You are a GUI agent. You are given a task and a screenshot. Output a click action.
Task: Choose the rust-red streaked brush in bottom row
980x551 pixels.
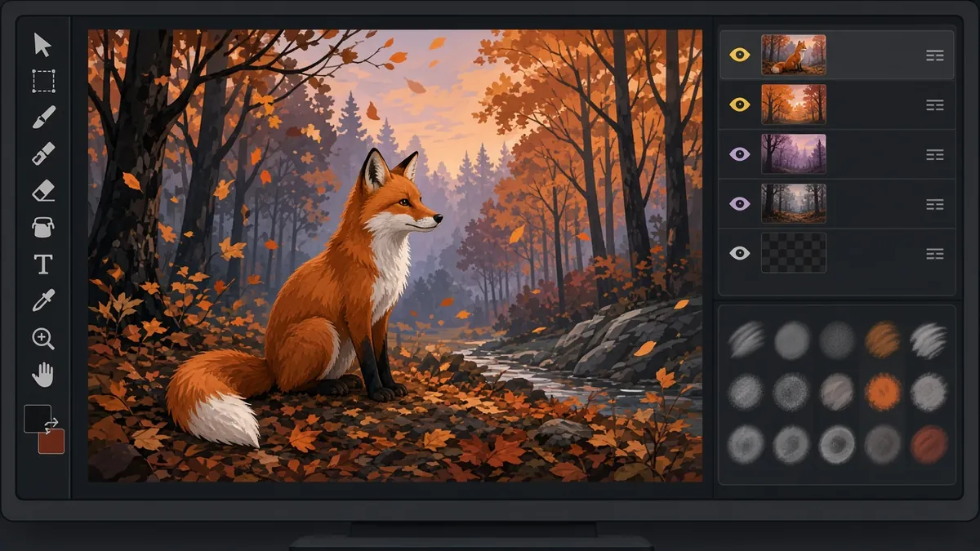click(929, 445)
